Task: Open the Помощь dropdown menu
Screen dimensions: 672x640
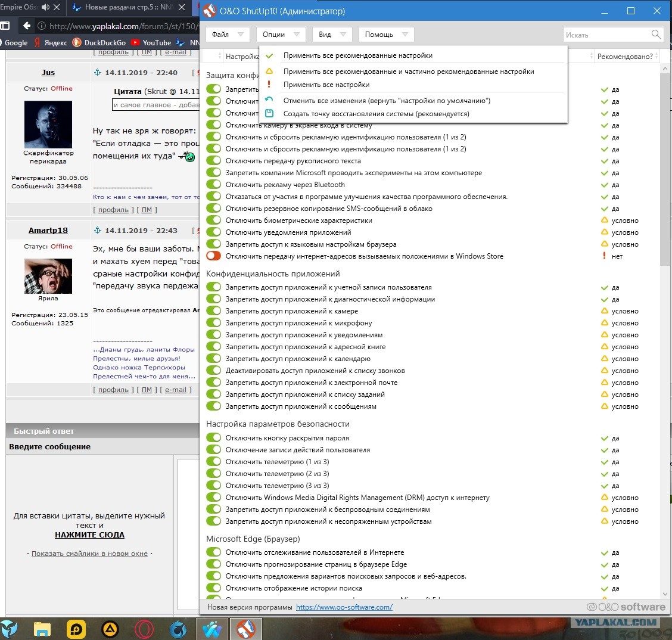Action: click(387, 35)
